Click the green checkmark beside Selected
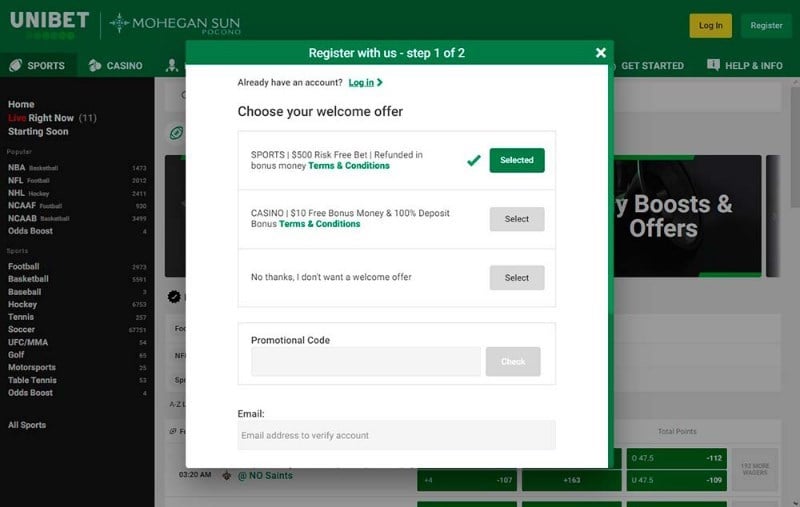Image resolution: width=800 pixels, height=507 pixels. click(x=474, y=160)
